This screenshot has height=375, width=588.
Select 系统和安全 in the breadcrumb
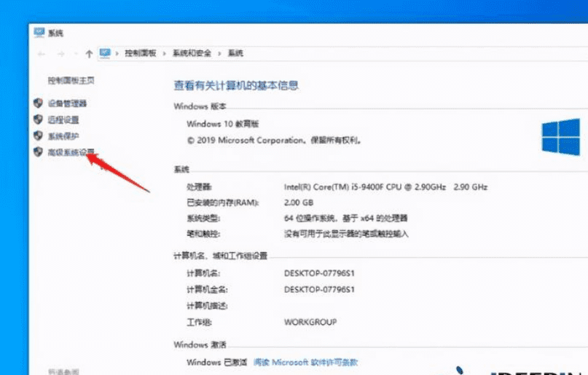(x=192, y=53)
